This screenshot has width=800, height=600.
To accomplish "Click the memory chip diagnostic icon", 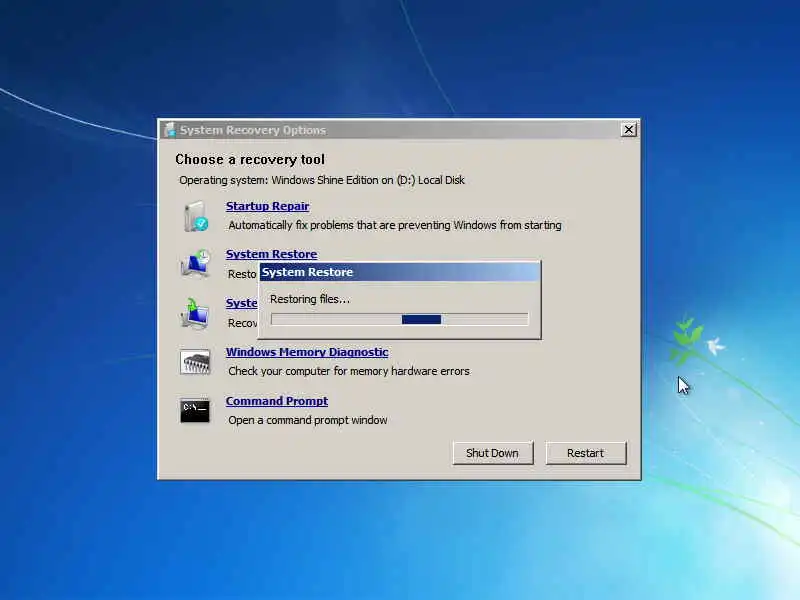I will [x=194, y=362].
